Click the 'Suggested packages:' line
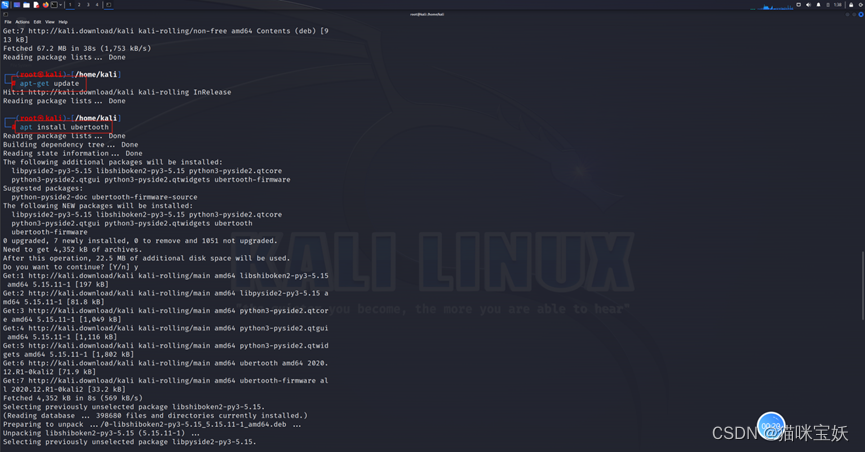 point(42,188)
